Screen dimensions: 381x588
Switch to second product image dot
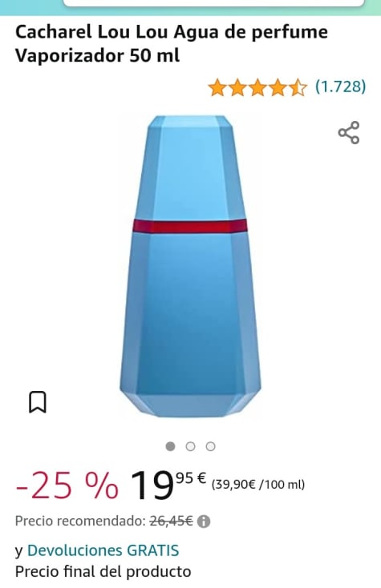pyautogui.click(x=191, y=446)
